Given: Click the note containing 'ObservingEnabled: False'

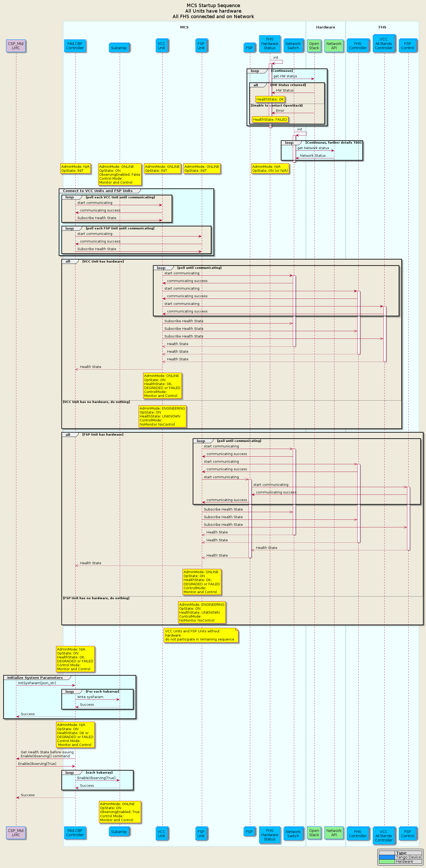Looking at the screenshot, I should tap(120, 175).
